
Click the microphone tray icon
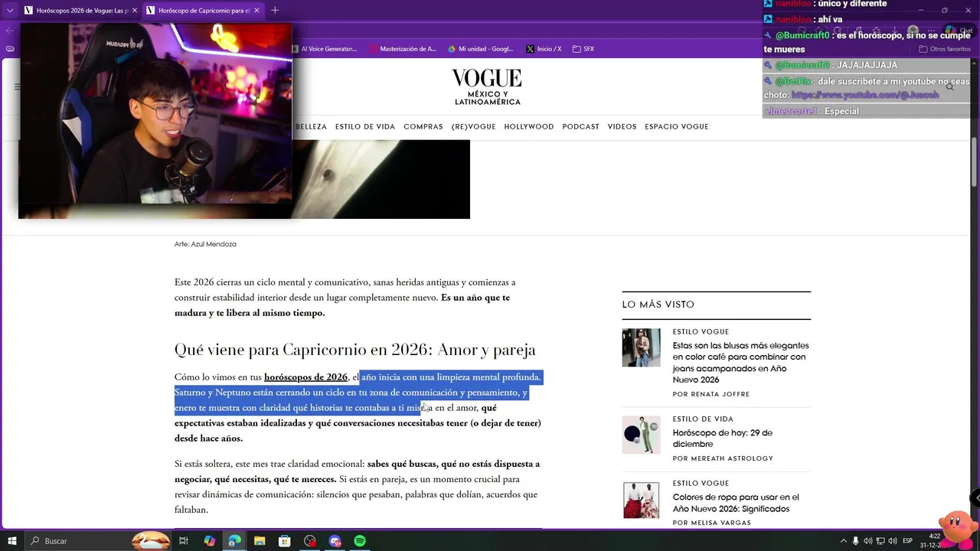click(x=856, y=541)
